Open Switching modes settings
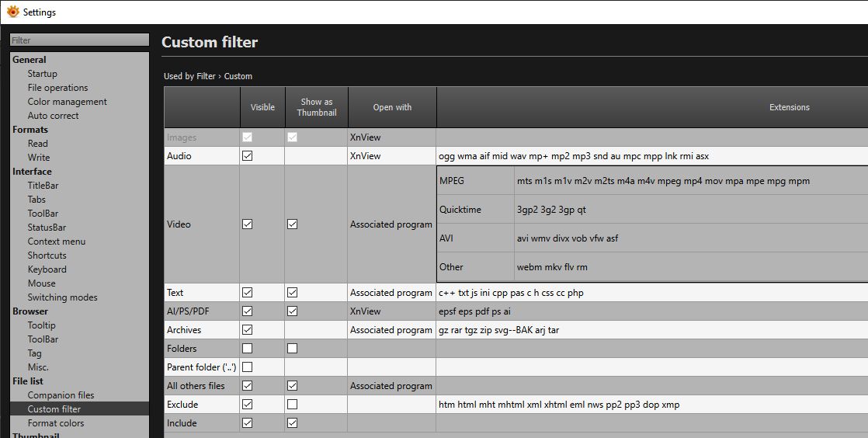 click(x=63, y=297)
